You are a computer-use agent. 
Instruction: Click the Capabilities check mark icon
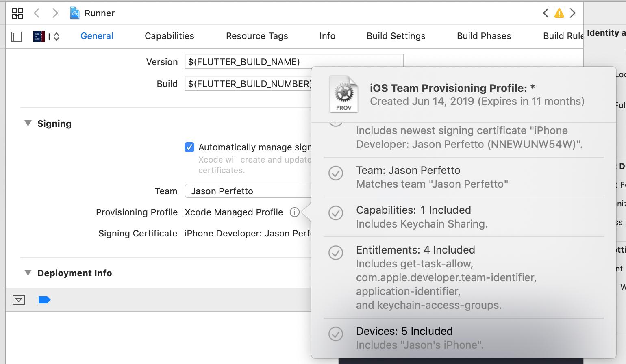pos(336,213)
